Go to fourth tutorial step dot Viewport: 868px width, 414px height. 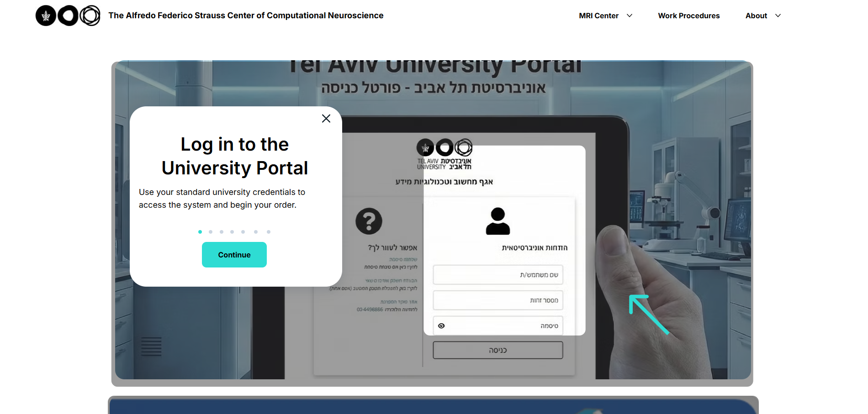pos(232,232)
